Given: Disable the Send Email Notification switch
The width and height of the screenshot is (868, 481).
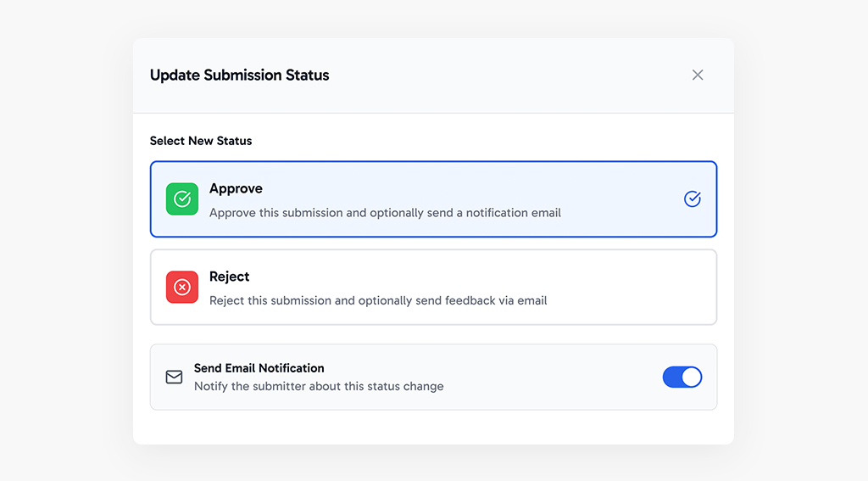Looking at the screenshot, I should click(682, 377).
